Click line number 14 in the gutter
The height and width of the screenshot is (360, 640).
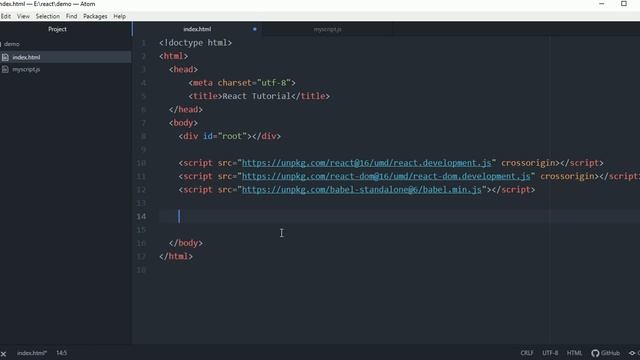pos(141,216)
